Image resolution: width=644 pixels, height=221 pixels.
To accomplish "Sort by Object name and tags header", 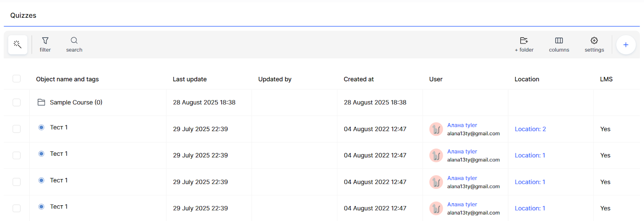I will pos(67,79).
